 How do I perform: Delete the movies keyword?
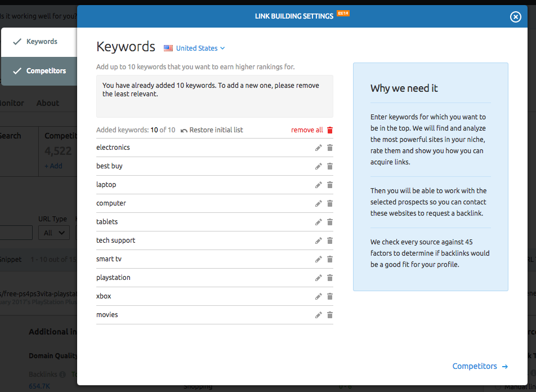330,315
